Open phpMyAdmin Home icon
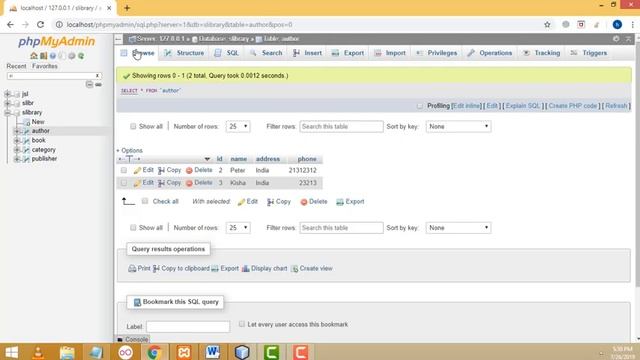Image resolution: width=640 pixels, height=360 pixels. coord(34,56)
